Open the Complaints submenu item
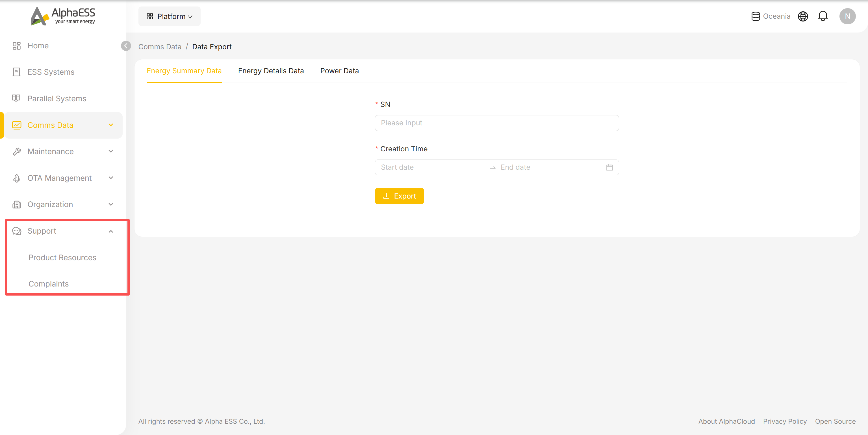 pos(49,284)
